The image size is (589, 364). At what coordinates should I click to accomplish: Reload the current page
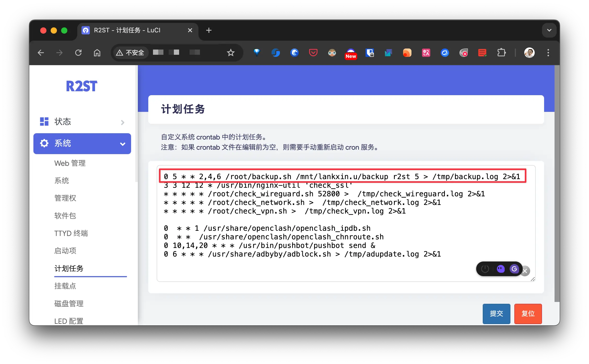(78, 53)
